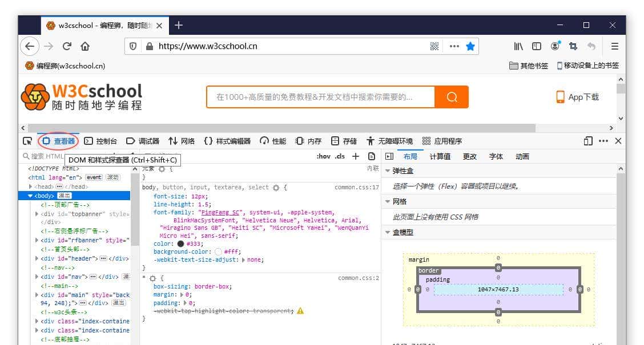Reload the page with the refresh icon
This screenshot has height=345, width=644.
pyautogui.click(x=67, y=46)
